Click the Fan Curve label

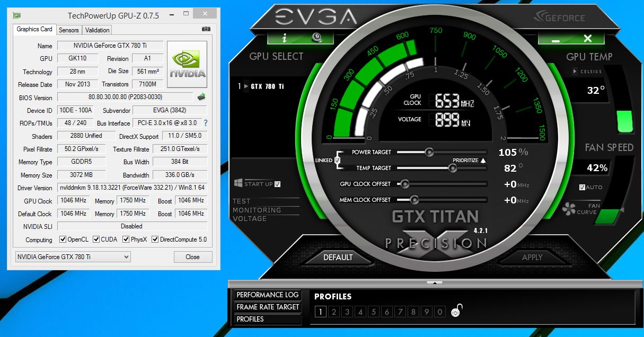(x=587, y=209)
